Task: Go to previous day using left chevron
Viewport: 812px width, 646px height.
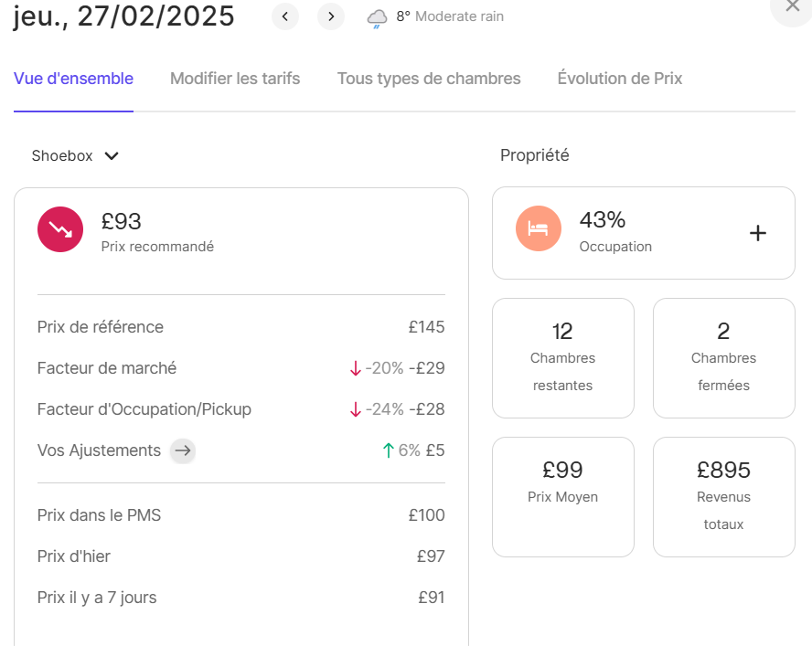Action: point(285,16)
